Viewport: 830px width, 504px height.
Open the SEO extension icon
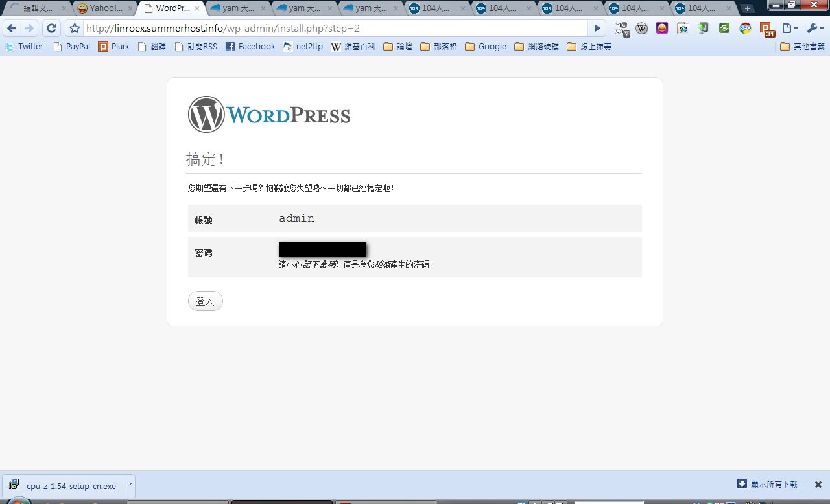[x=745, y=29]
